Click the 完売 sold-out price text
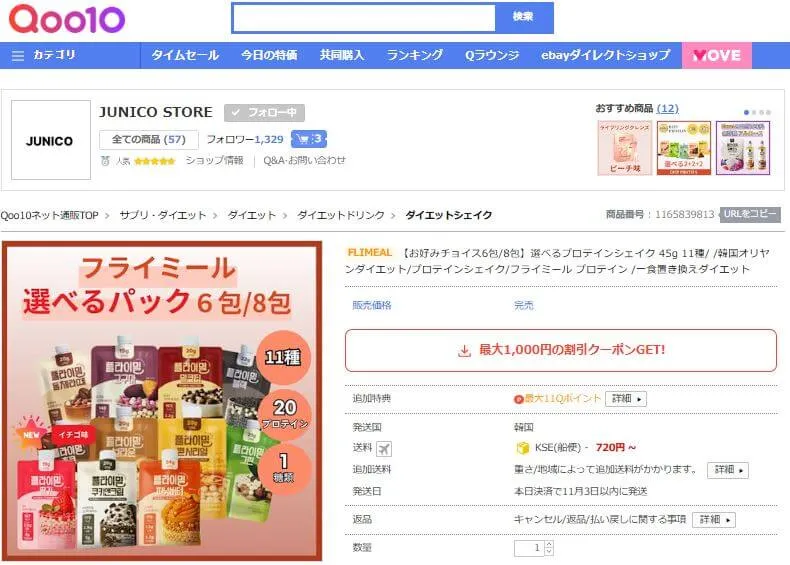 [x=523, y=305]
